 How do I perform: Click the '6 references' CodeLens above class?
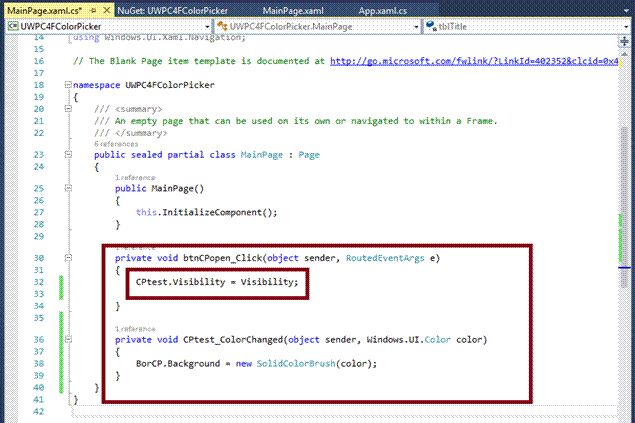point(116,144)
